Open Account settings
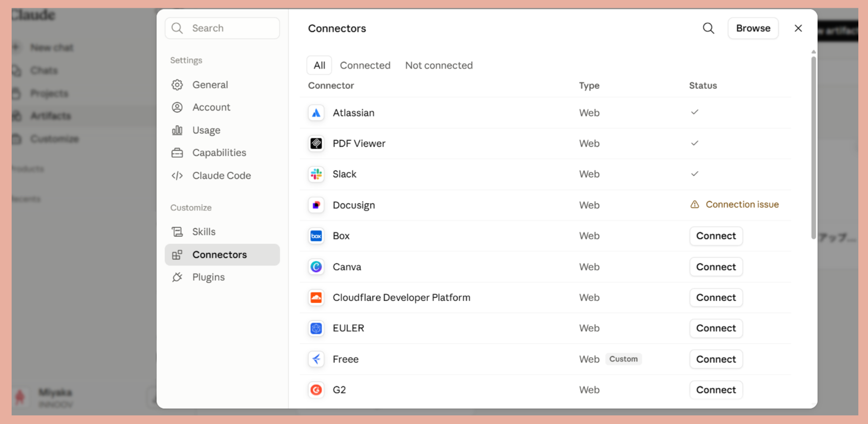This screenshot has height=424, width=868. click(x=222, y=107)
